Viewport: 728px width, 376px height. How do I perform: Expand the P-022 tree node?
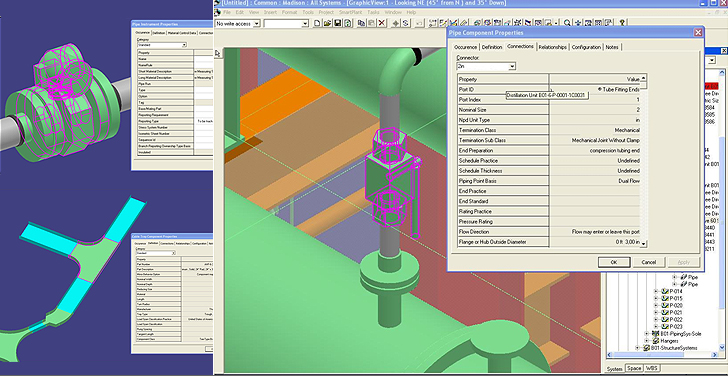(x=656, y=319)
